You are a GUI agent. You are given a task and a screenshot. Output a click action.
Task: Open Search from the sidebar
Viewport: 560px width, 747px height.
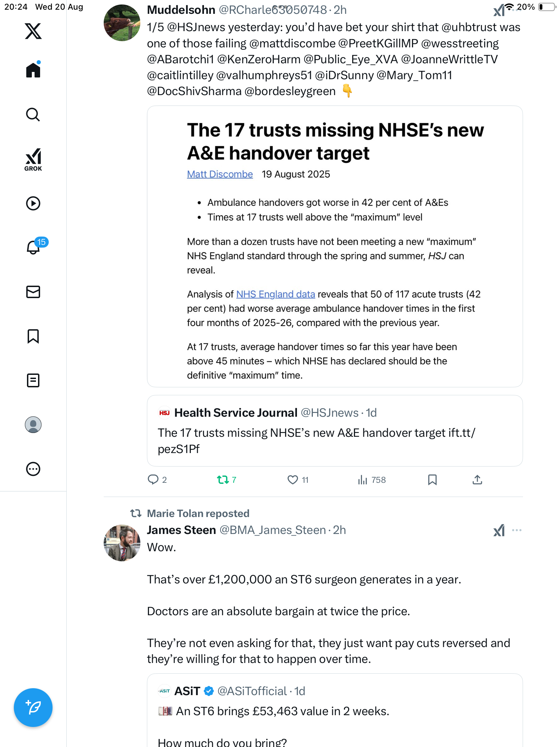pos(33,115)
